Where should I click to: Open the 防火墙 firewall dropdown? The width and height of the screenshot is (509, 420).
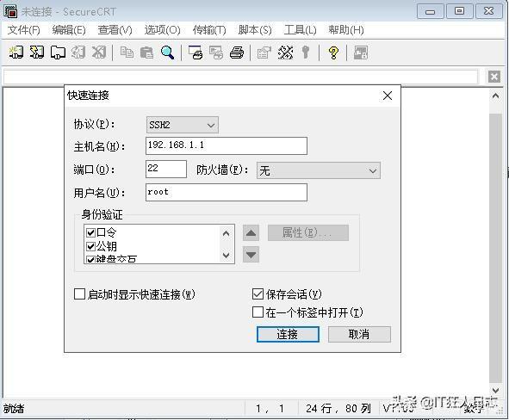click(319, 170)
